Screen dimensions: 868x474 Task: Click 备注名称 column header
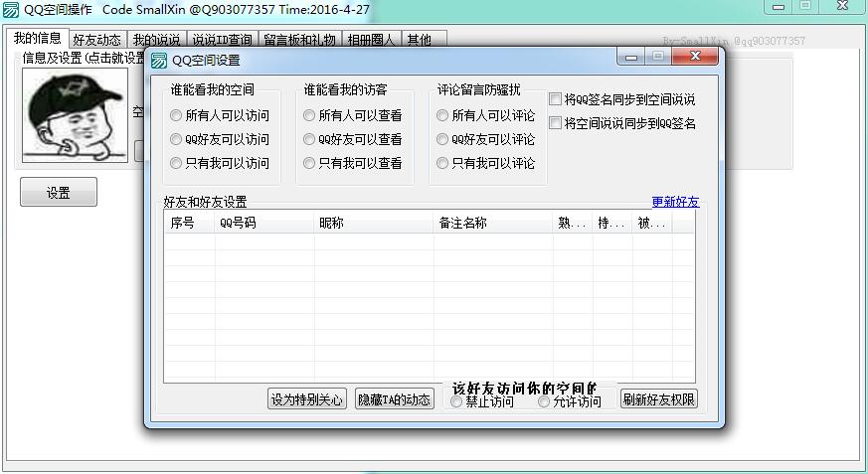click(x=493, y=223)
